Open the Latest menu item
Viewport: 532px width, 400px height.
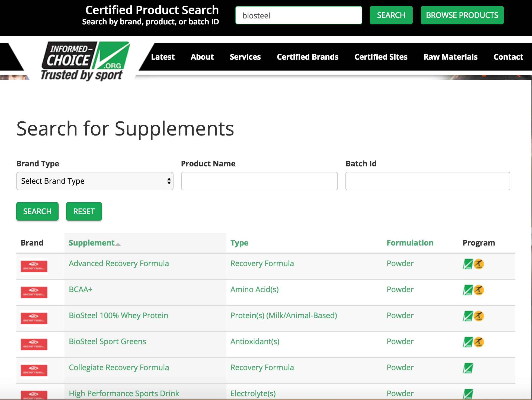pos(163,57)
